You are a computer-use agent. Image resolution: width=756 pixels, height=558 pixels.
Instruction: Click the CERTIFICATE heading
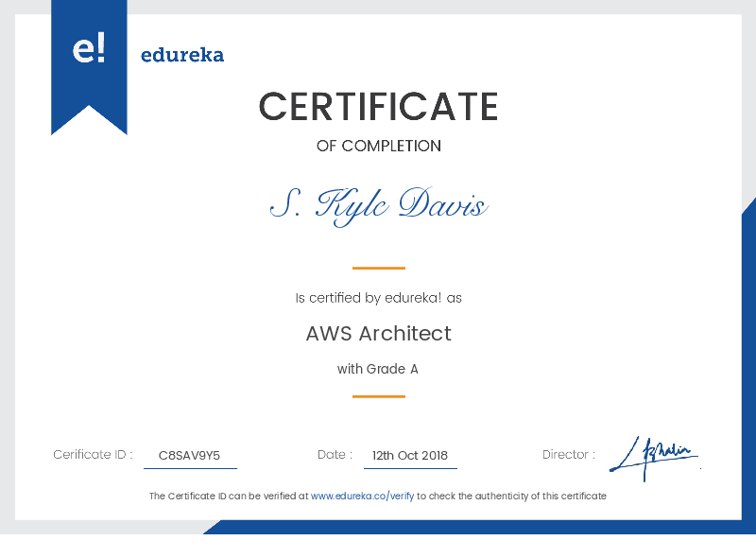tap(379, 107)
